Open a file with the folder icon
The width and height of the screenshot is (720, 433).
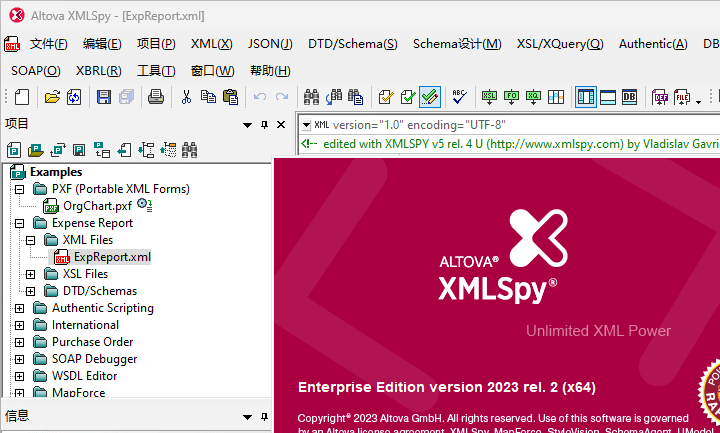tap(52, 97)
